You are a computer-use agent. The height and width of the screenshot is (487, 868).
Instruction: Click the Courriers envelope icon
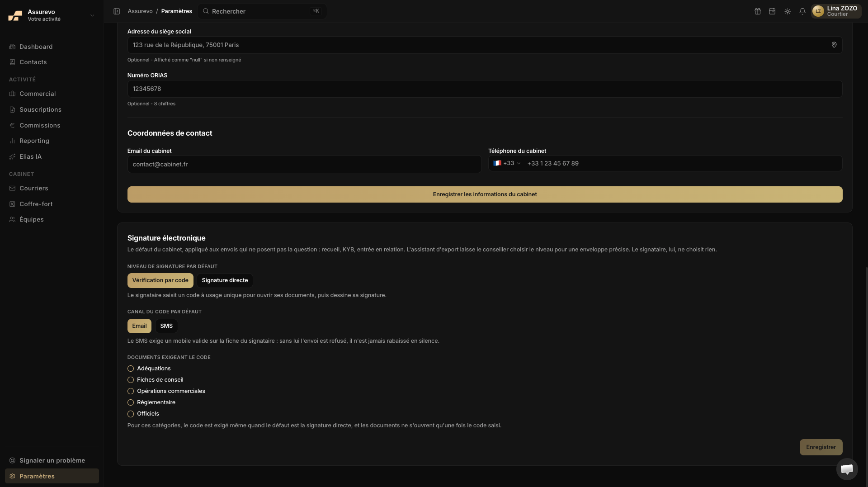(12, 189)
